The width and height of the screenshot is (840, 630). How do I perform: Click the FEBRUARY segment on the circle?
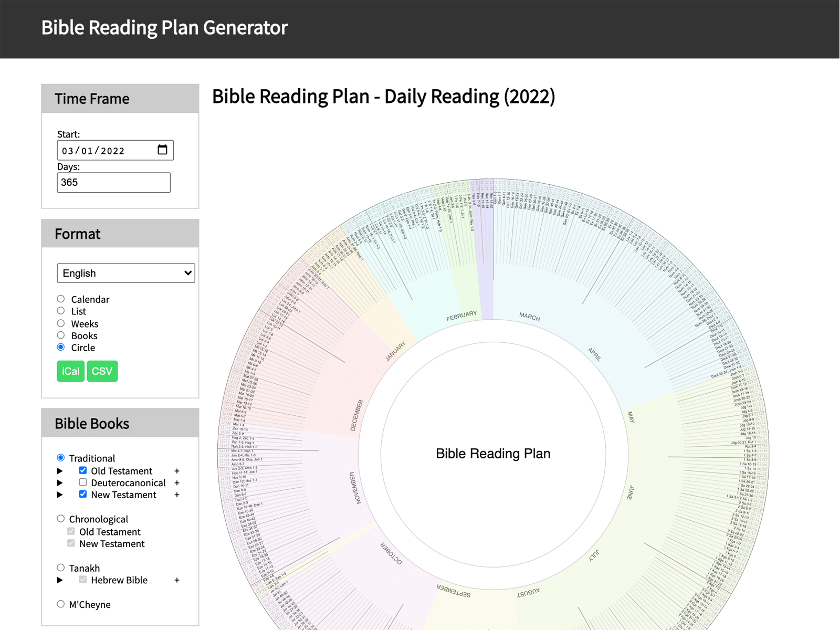(x=461, y=316)
